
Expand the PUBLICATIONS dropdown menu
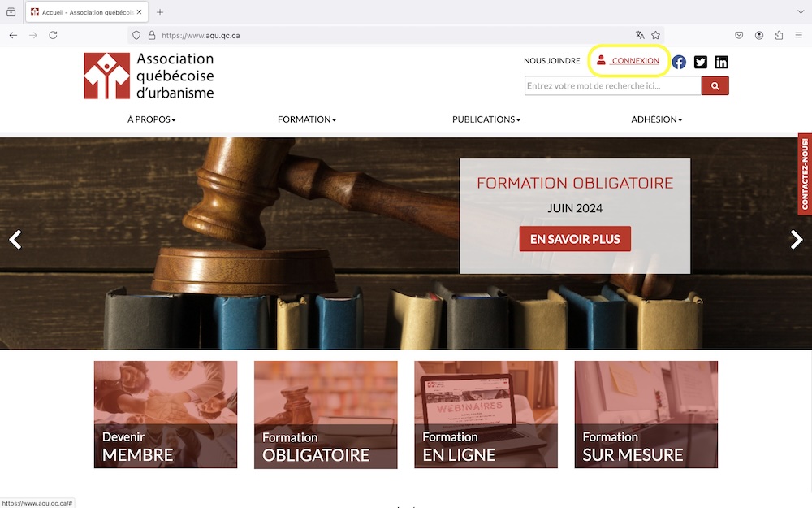click(x=486, y=119)
